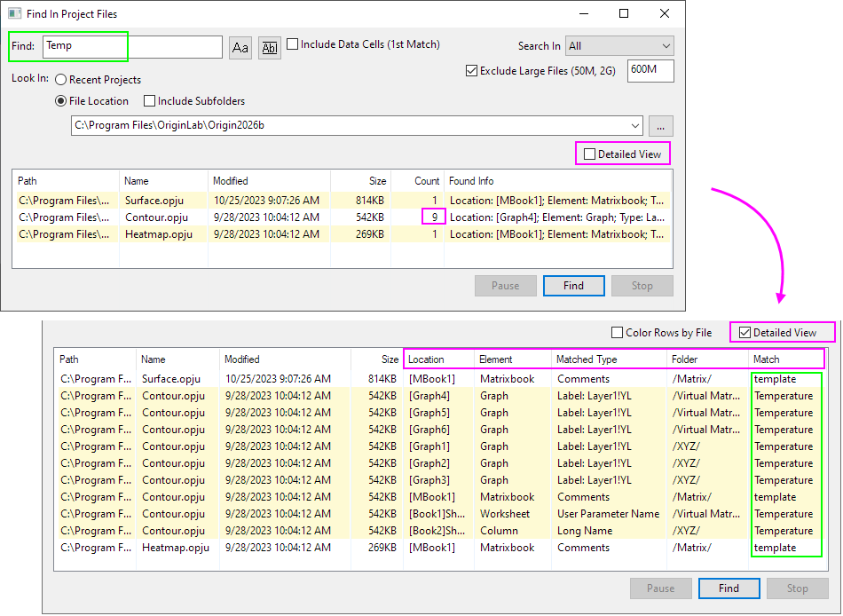
Task: Click the Find In Project Files window icon
Action: click(14, 13)
